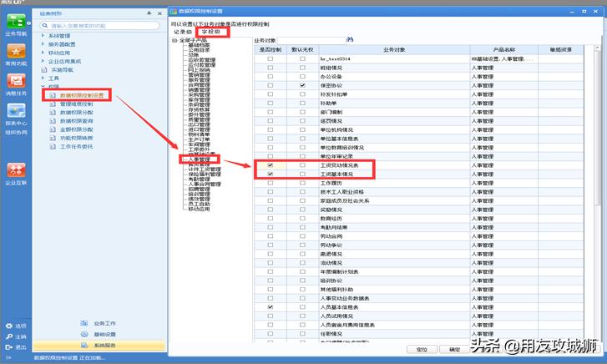The height and width of the screenshot is (364, 607).
Task: Collapse the 权限 tree node
Action: coord(43,86)
